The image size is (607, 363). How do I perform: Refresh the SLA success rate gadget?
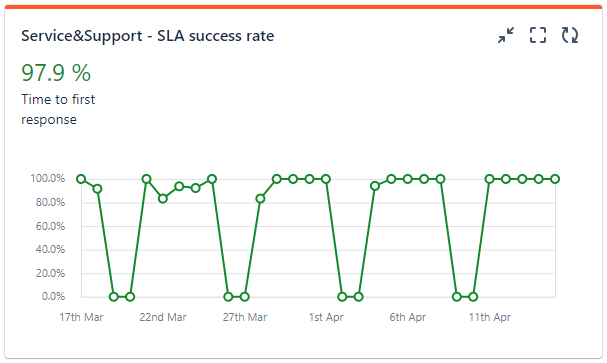[x=570, y=35]
